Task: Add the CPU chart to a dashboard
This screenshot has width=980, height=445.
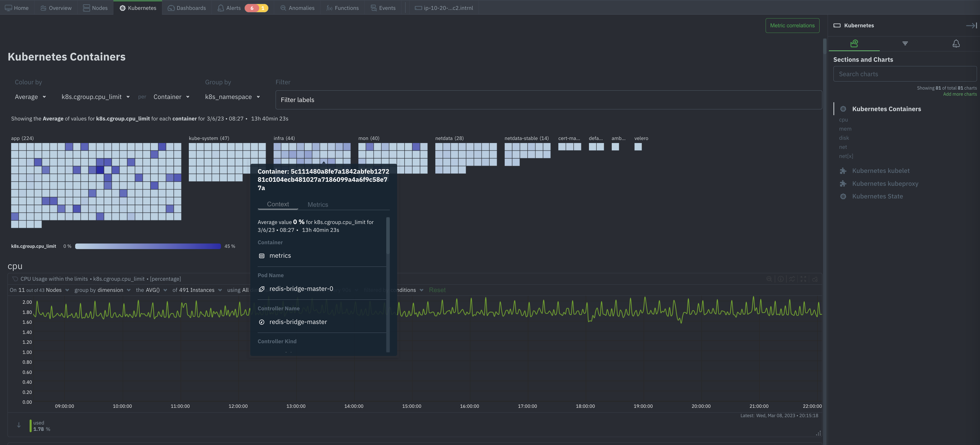Action: click(815, 279)
